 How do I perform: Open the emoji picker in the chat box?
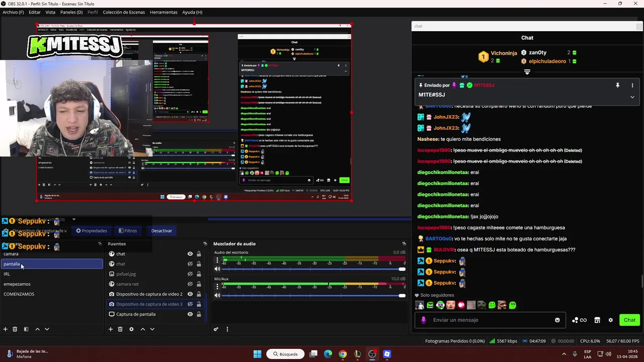click(x=557, y=320)
